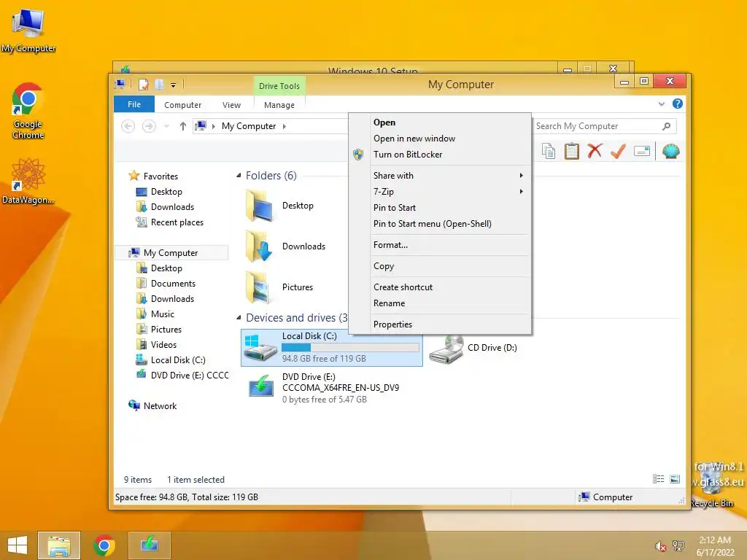Click the Back navigation arrow
The image size is (747, 560).
tap(128, 126)
